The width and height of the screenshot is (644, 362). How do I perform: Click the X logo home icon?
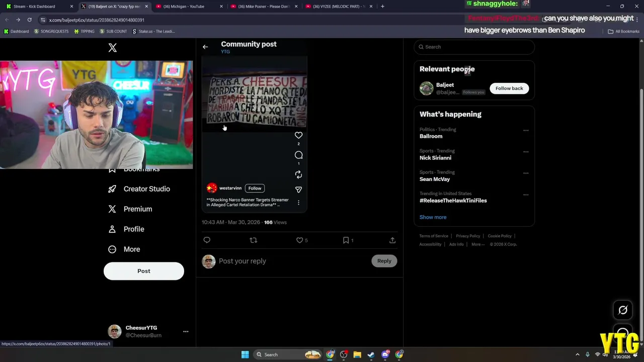113,48
